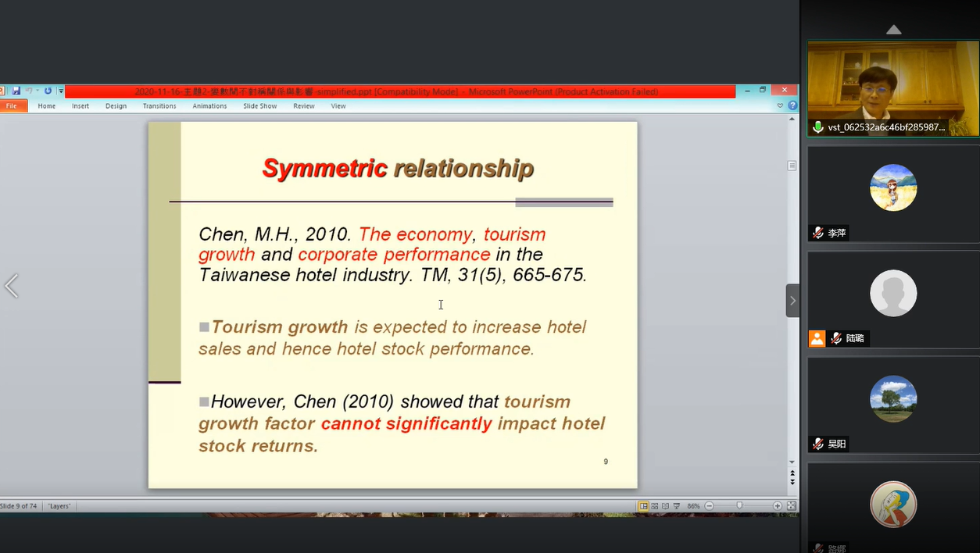Toggle Normal view button in status bar
Image resolution: width=980 pixels, height=553 pixels.
pyautogui.click(x=643, y=506)
